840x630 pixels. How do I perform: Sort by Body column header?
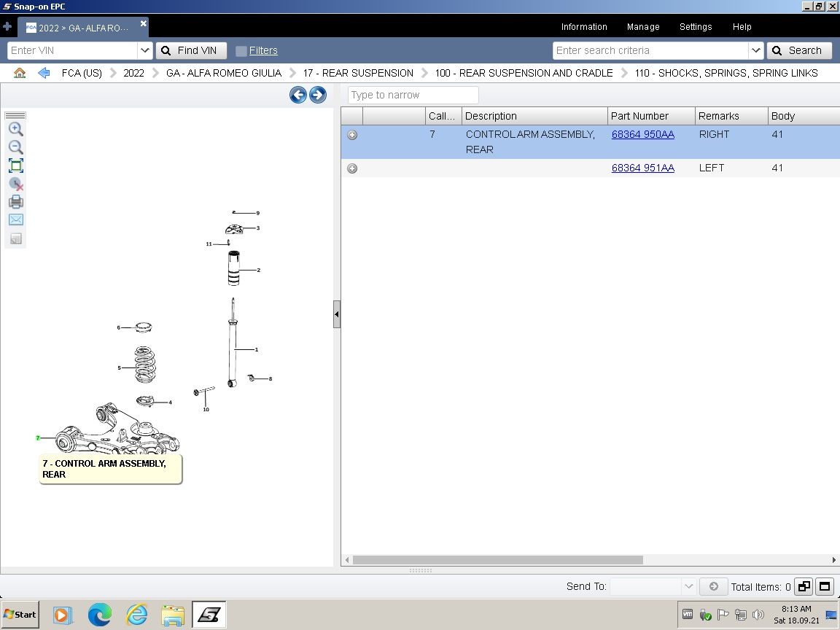point(804,116)
